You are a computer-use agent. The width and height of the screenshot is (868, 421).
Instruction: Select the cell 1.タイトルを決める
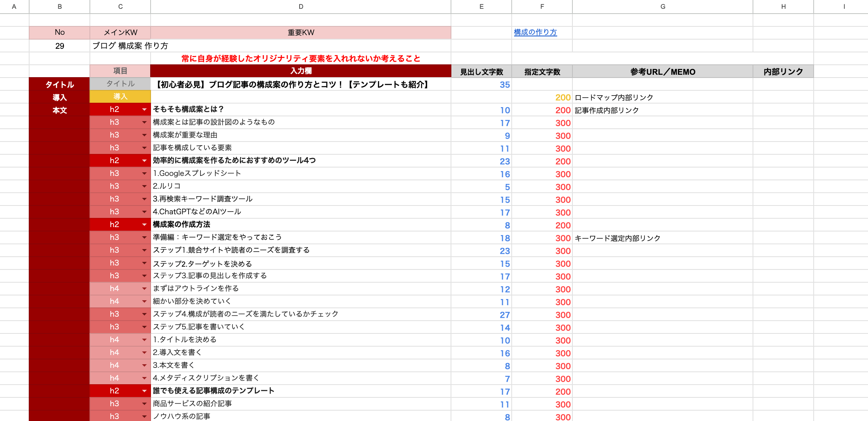point(301,340)
